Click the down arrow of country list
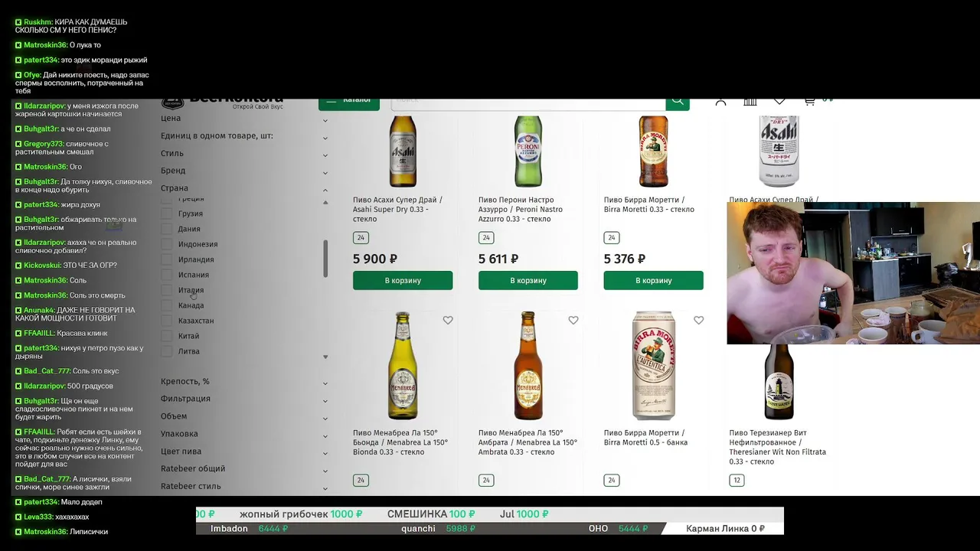 (x=325, y=357)
